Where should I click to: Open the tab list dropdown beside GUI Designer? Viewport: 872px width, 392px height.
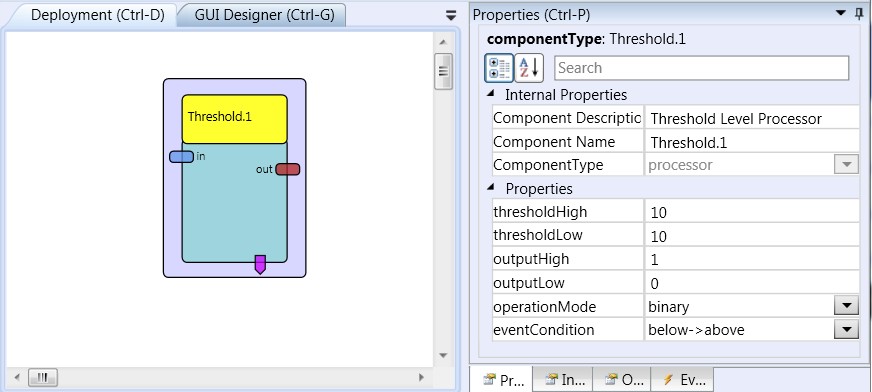tap(451, 16)
